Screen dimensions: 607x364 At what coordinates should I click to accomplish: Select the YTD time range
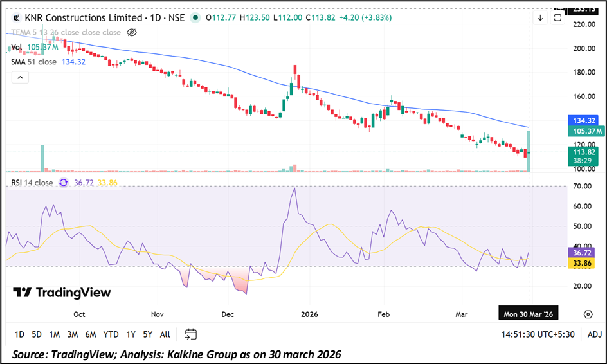(111, 334)
